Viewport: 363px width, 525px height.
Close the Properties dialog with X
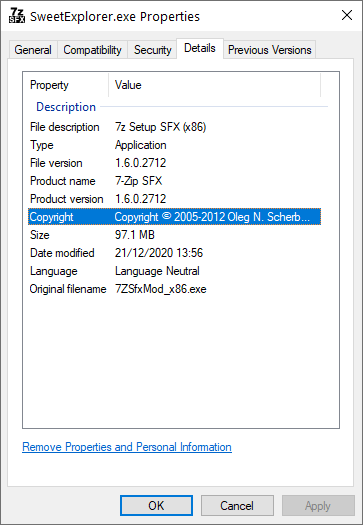pyautogui.click(x=347, y=15)
